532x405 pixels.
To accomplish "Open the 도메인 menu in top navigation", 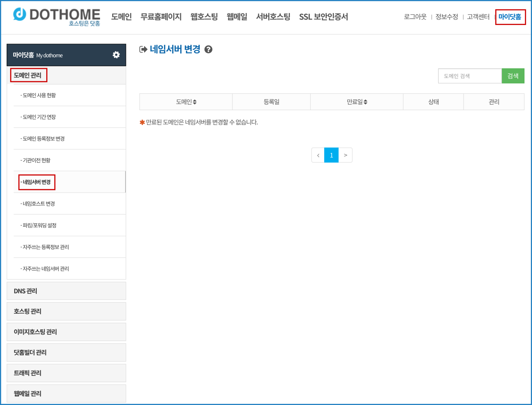I will pyautogui.click(x=121, y=17).
